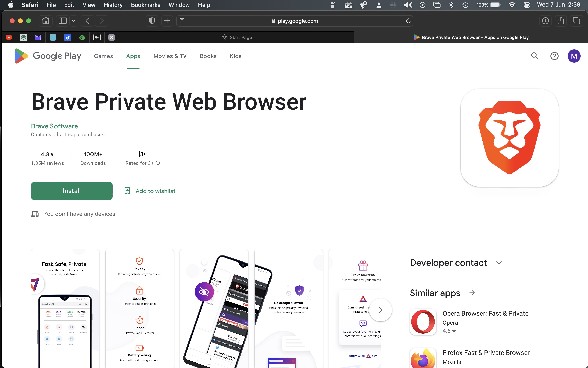The width and height of the screenshot is (588, 368).
Task: Open the Safari View menu
Action: 89,5
